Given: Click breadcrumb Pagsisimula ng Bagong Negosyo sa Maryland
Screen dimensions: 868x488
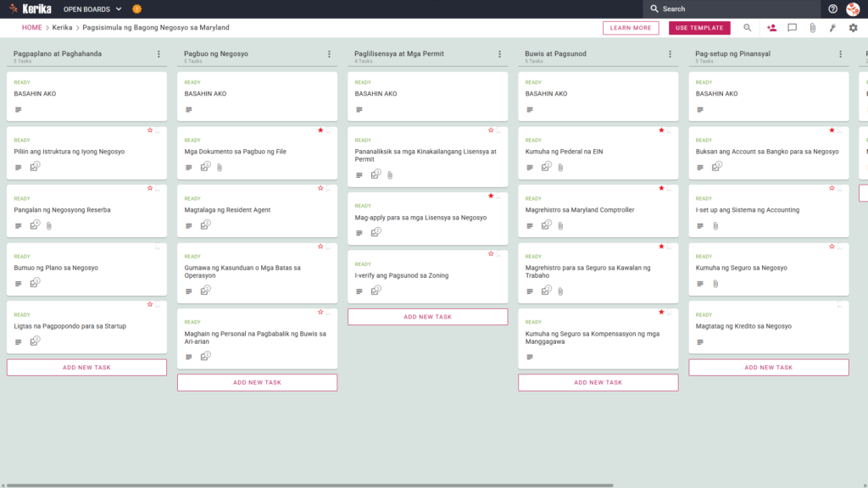Looking at the screenshot, I should 156,28.
